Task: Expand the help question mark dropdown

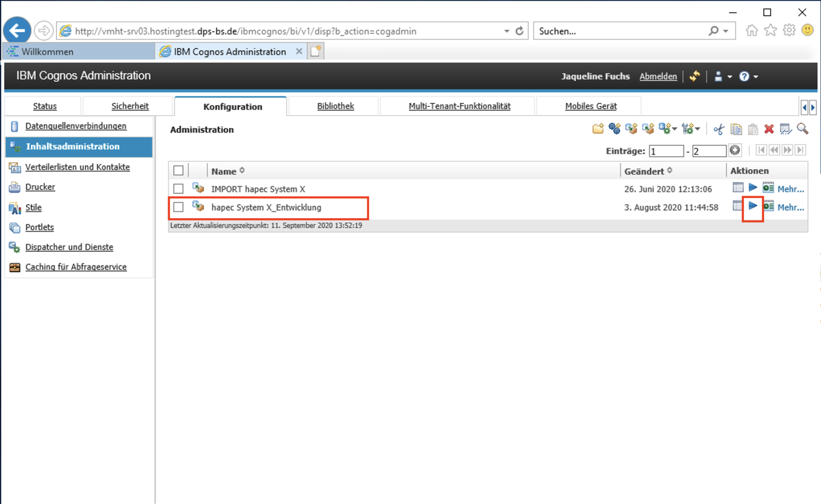Action: point(755,76)
